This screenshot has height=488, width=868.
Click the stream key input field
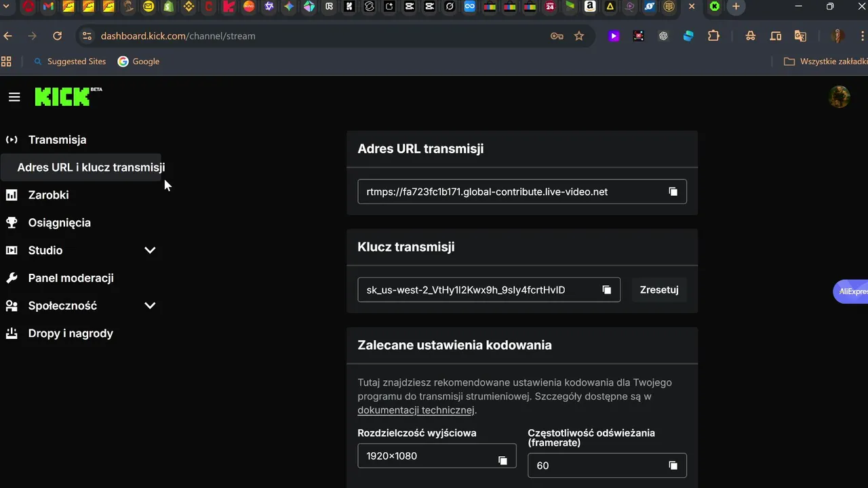(475, 290)
